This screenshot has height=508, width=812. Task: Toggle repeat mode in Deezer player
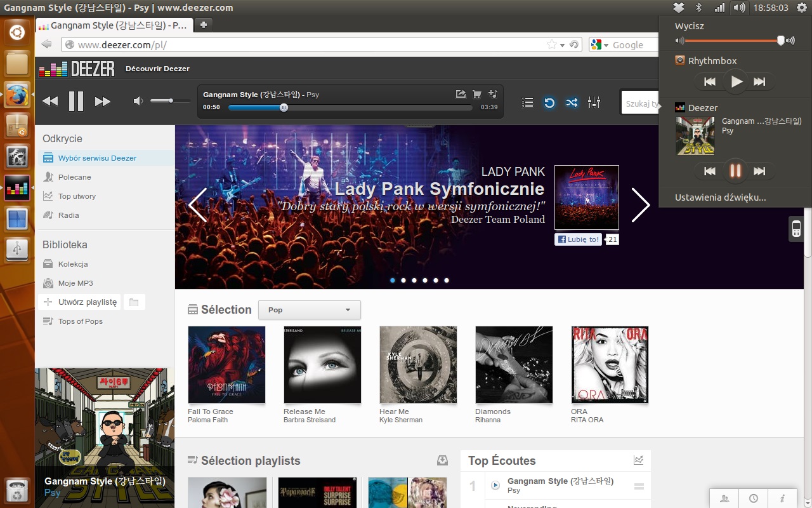pyautogui.click(x=549, y=102)
